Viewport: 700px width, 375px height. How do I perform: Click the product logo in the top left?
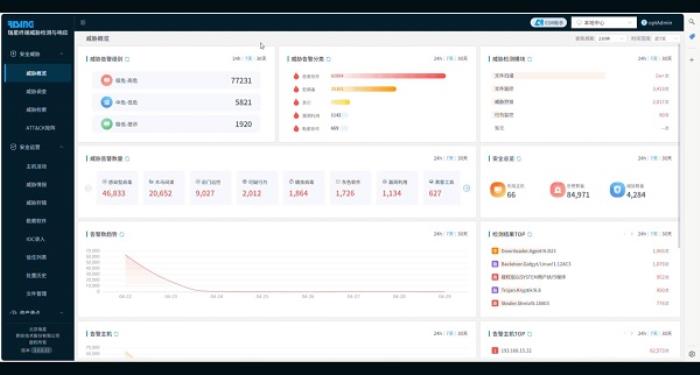21,24
